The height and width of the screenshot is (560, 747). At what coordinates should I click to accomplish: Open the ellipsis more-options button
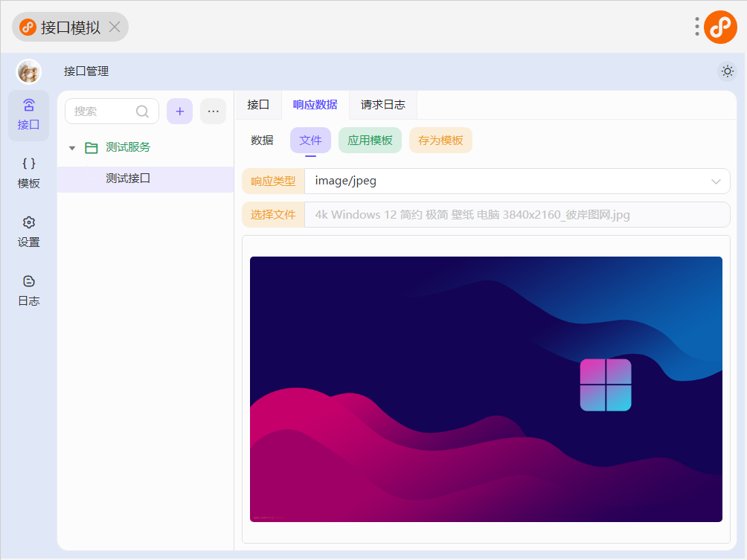213,112
